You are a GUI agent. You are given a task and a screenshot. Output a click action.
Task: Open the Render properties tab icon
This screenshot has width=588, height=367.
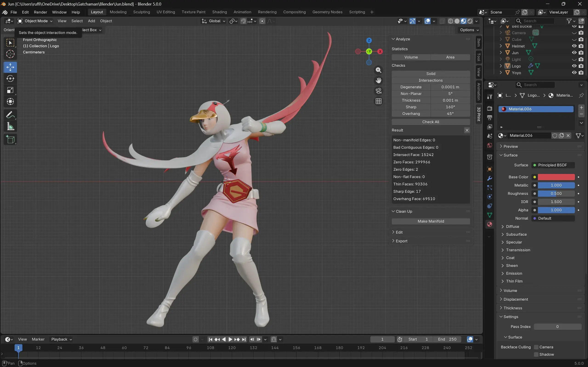click(x=490, y=108)
